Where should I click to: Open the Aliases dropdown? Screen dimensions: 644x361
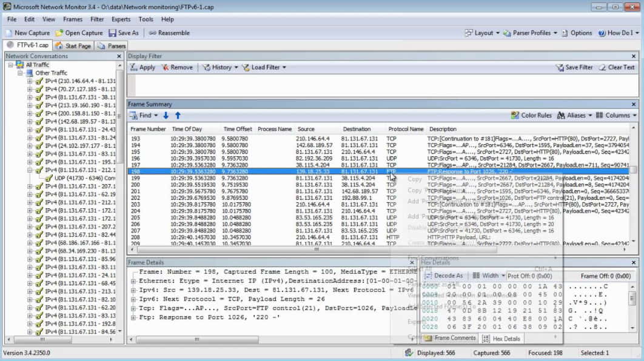[574, 116]
